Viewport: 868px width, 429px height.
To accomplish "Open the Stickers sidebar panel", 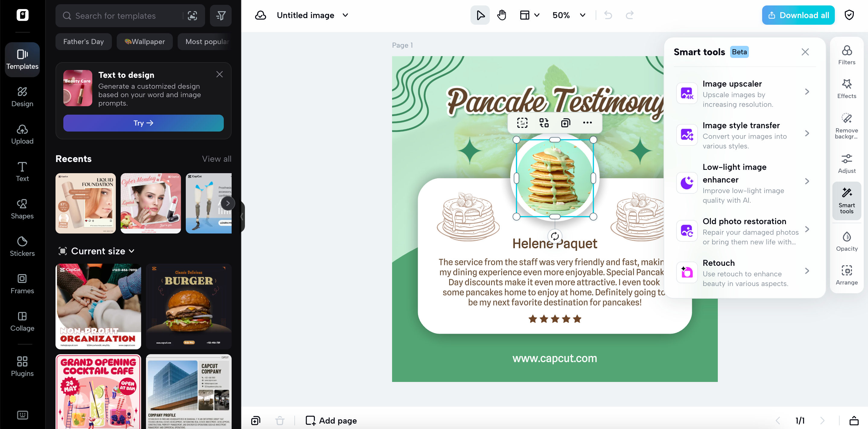I will coord(22,246).
